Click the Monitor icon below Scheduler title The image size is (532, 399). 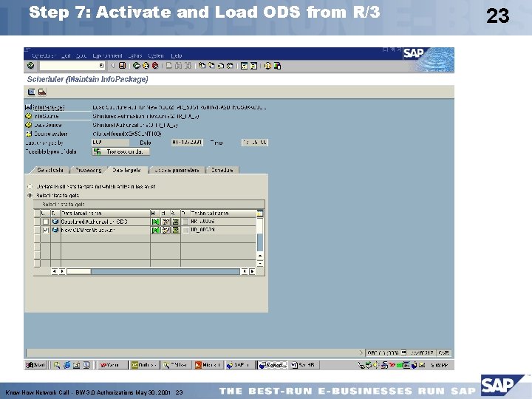pos(32,92)
